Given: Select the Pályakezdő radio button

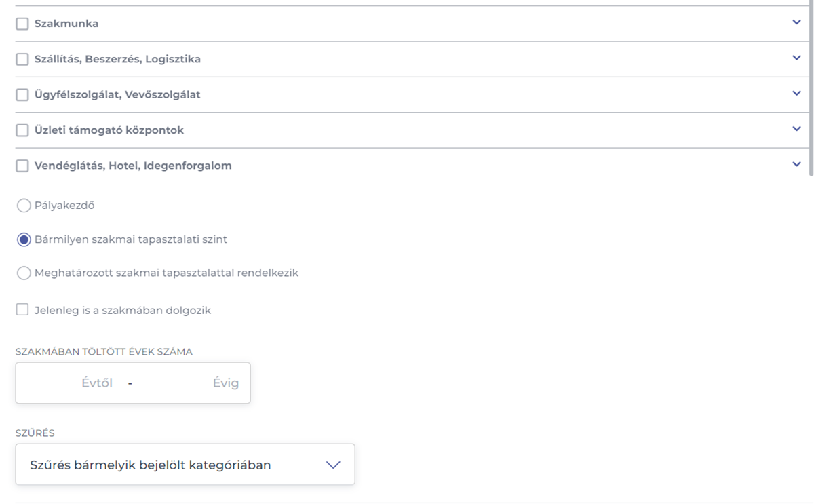Looking at the screenshot, I should click(24, 206).
